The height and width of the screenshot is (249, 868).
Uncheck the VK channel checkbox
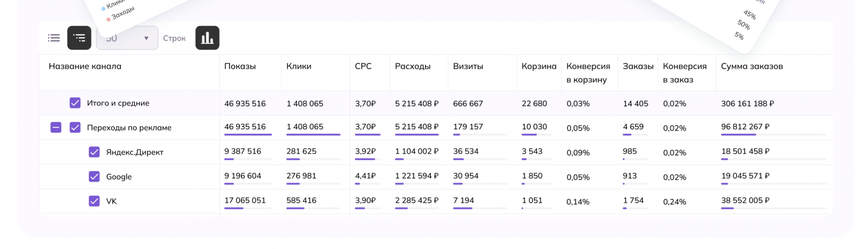pyautogui.click(x=94, y=201)
